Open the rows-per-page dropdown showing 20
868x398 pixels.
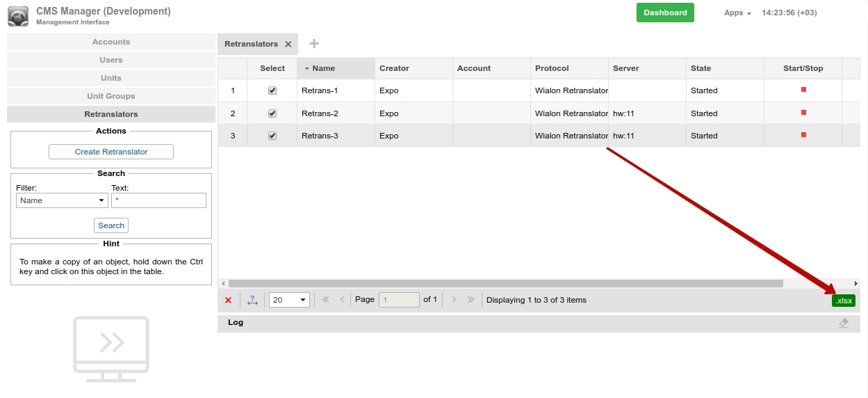tap(289, 300)
